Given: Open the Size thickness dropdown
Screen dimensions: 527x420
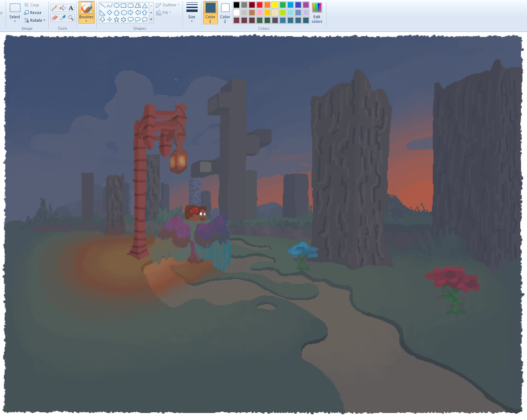Looking at the screenshot, I should tap(192, 13).
